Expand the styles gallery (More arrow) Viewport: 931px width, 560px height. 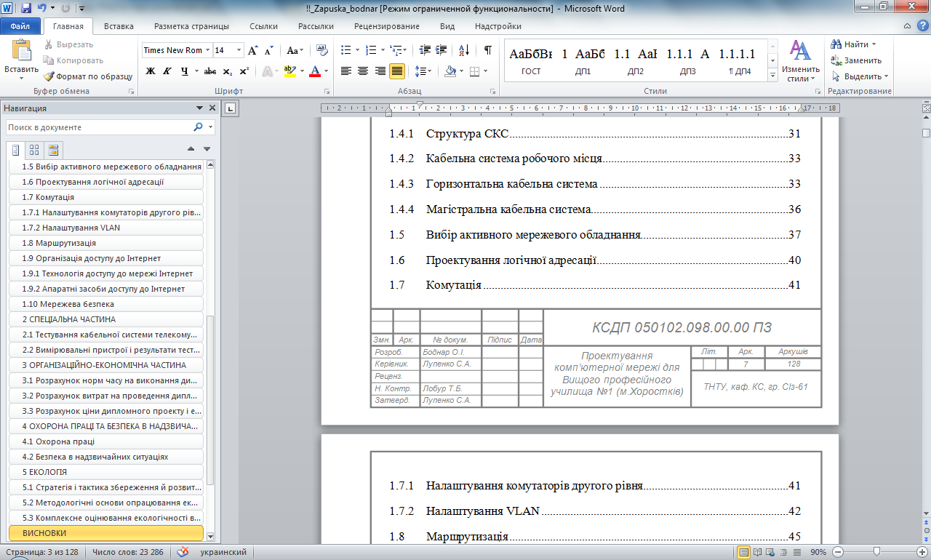(772, 75)
